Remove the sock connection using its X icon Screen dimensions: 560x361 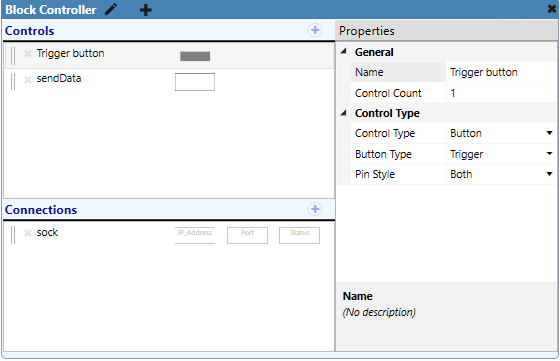click(28, 233)
